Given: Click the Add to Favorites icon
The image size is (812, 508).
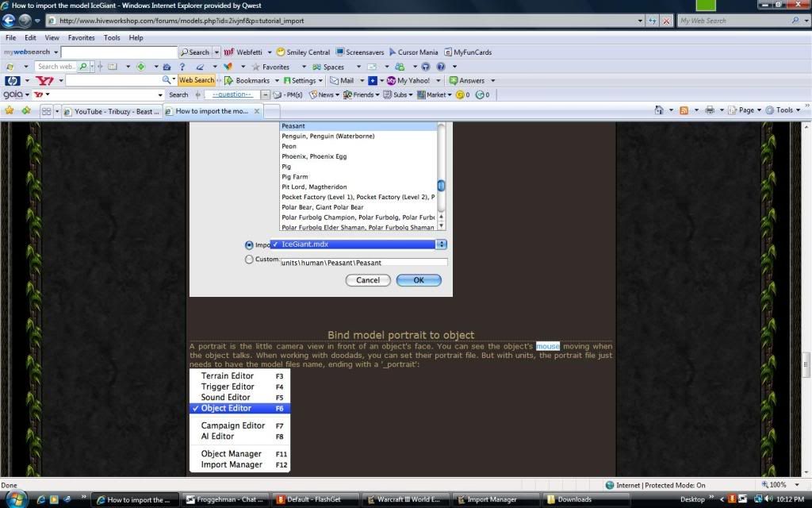Looking at the screenshot, I should click(26, 110).
